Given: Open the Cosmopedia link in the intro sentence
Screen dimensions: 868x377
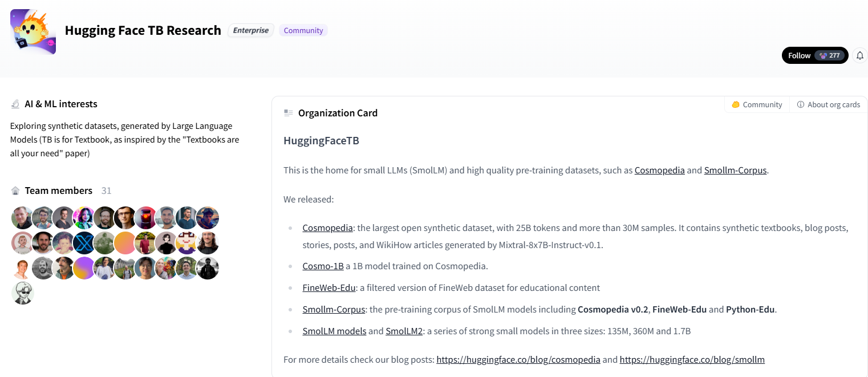Looking at the screenshot, I should [660, 170].
